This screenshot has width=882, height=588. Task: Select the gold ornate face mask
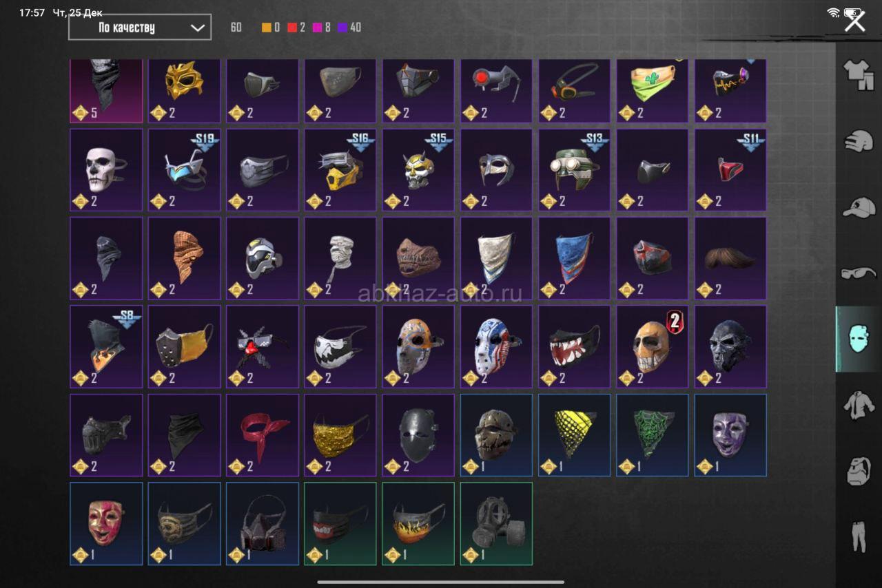pos(184,90)
